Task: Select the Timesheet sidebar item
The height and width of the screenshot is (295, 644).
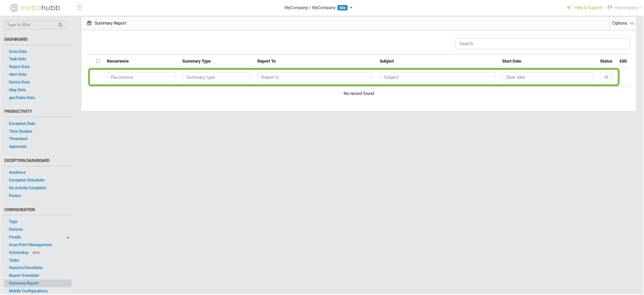Action: [x=18, y=139]
